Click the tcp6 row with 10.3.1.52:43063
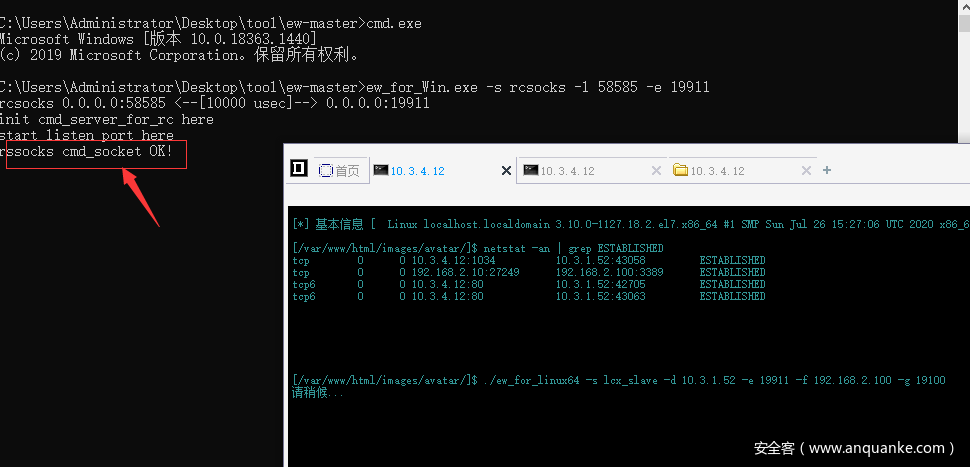 click(x=529, y=296)
